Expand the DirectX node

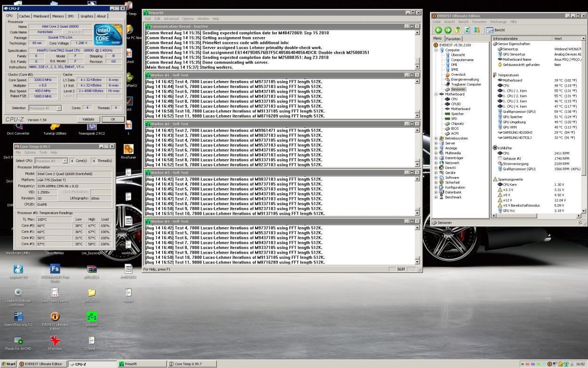click(436, 168)
